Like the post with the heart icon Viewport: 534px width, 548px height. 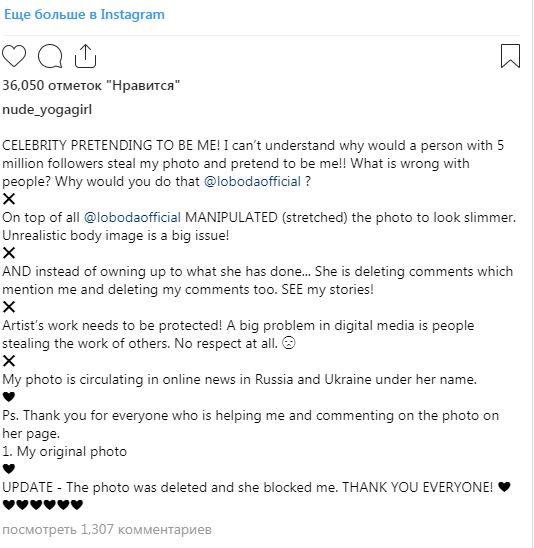tap(14, 56)
